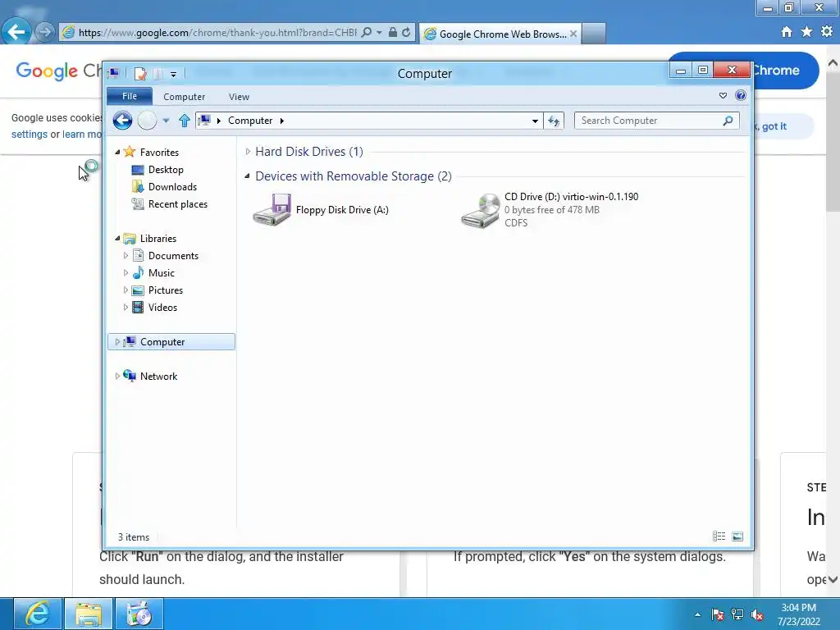Expand the Hard Disk Drives (1) group
The height and width of the screenshot is (630, 840).
click(248, 152)
